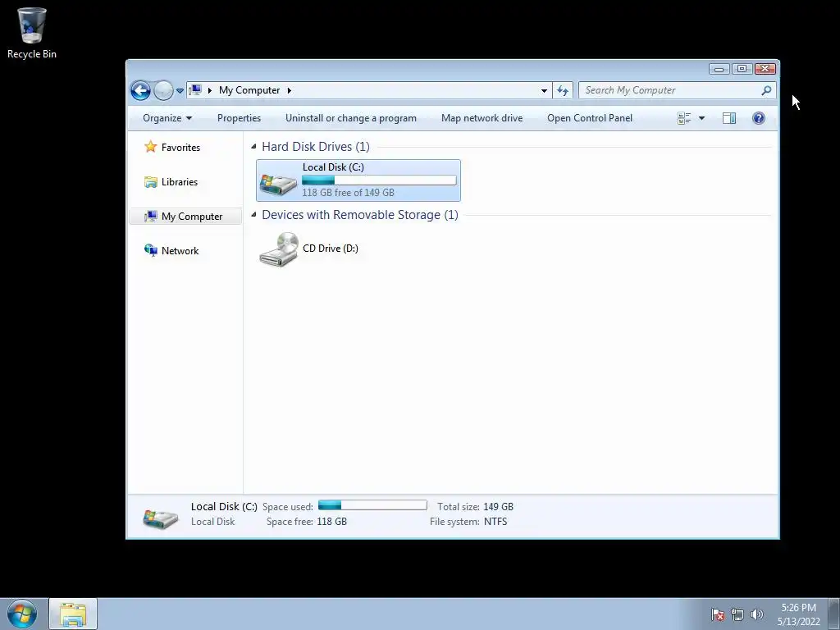This screenshot has height=630, width=840.
Task: Expand the arrow after My Computer breadcrumb
Action: [290, 90]
